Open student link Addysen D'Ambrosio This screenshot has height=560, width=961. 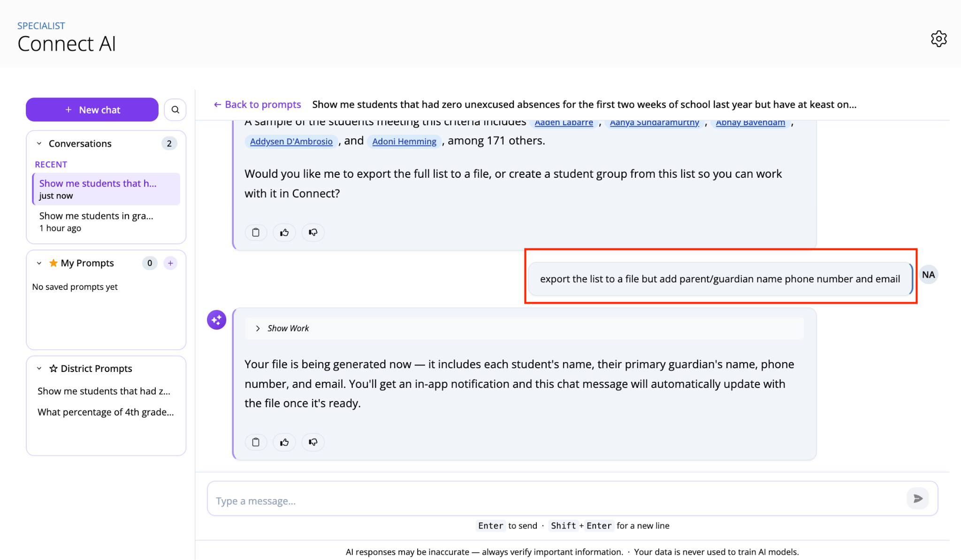pos(291,141)
